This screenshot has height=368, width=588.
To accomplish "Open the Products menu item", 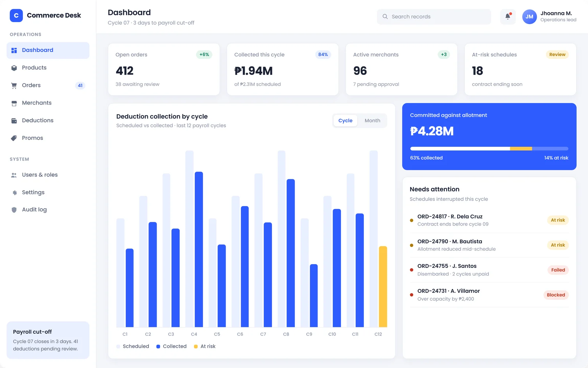I will 48,68.
